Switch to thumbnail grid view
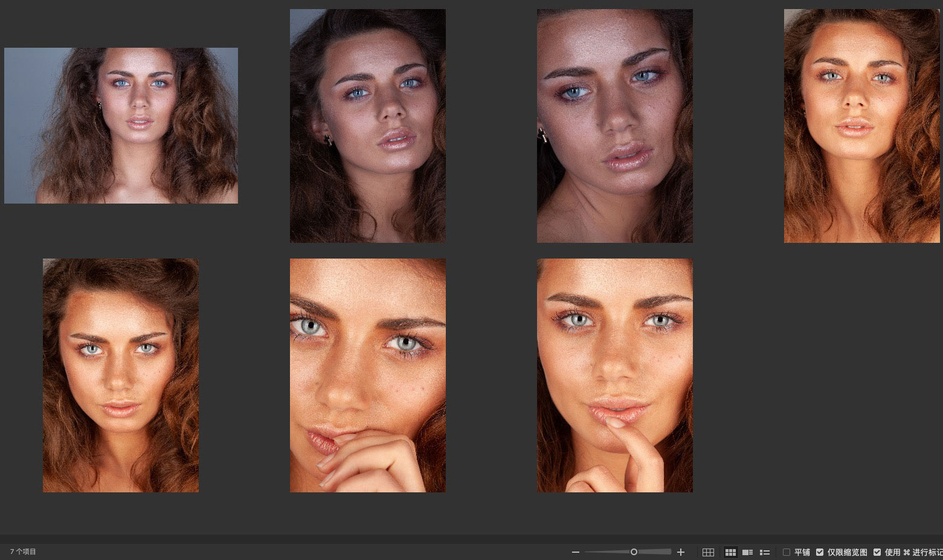Image resolution: width=943 pixels, height=560 pixels. (x=730, y=552)
